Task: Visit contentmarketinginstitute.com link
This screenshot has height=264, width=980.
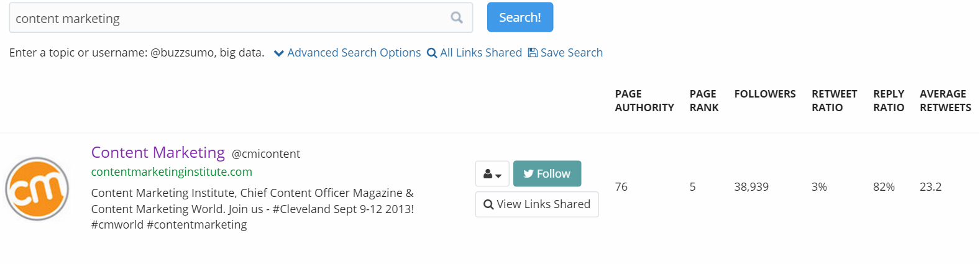Action: coord(172,171)
